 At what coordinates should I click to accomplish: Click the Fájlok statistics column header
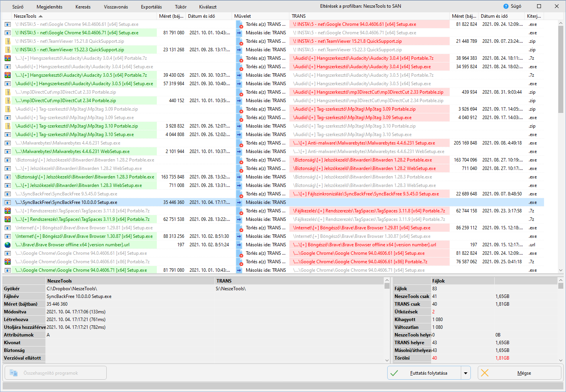click(463, 281)
